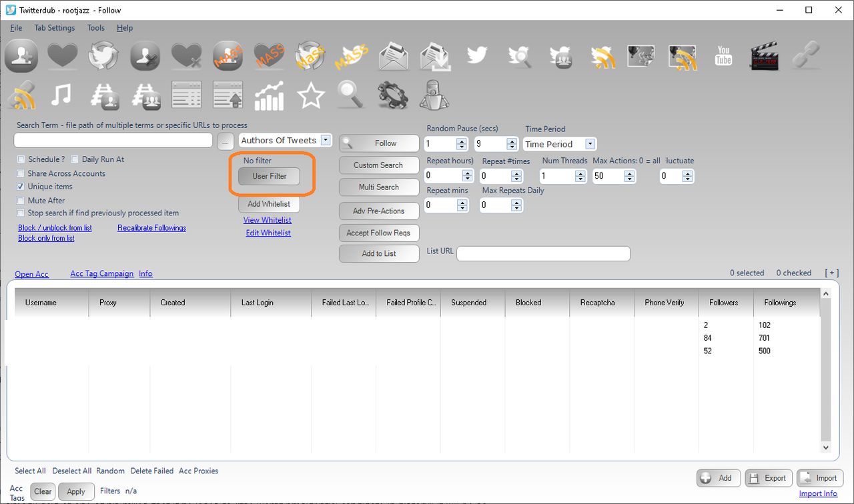Open the User Filter button
Screen dimensions: 854x504
(x=270, y=176)
